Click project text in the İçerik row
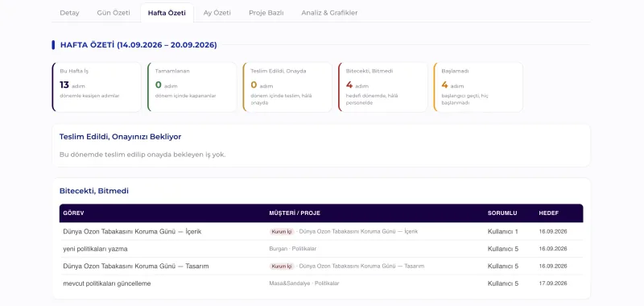This screenshot has height=306, width=644. [x=358, y=232]
